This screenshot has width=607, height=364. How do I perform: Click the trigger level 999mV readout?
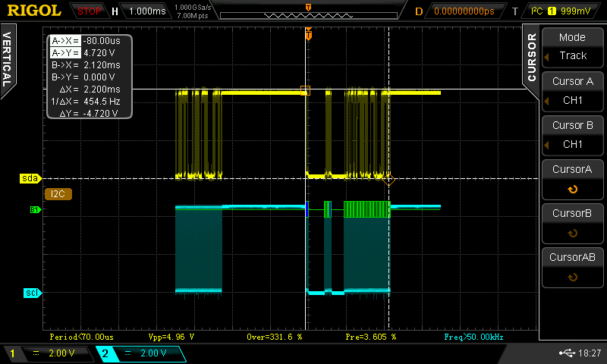pos(575,11)
